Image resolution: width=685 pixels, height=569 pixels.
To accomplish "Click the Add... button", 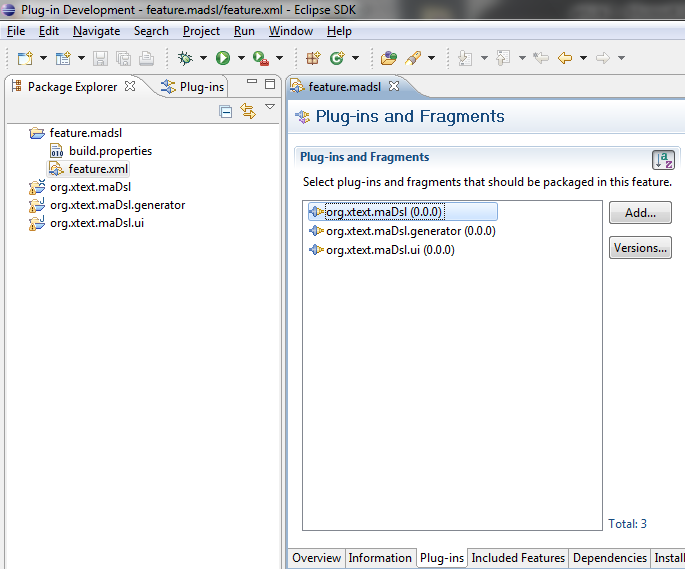I will click(639, 212).
